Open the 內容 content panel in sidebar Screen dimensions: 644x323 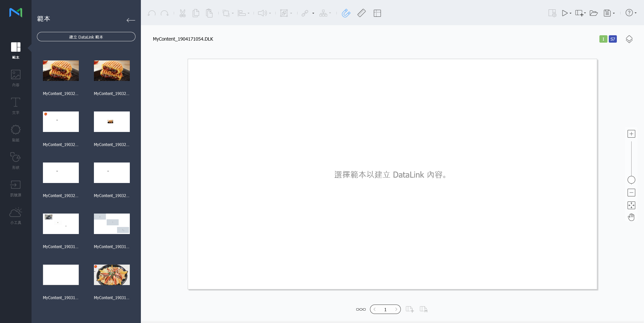tap(15, 78)
